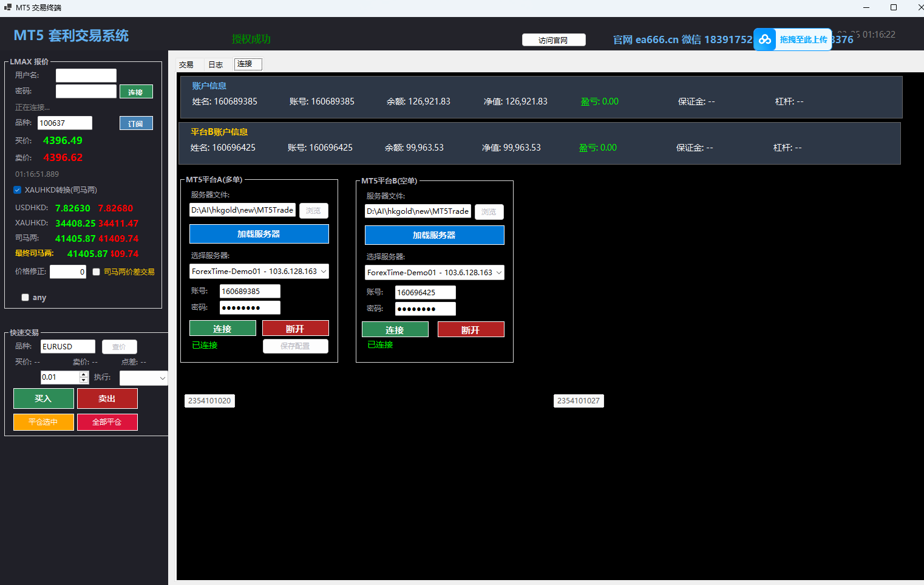This screenshot has height=585, width=924.
Task: Click the MT5平台A 账号 field 160689385
Action: pos(250,292)
